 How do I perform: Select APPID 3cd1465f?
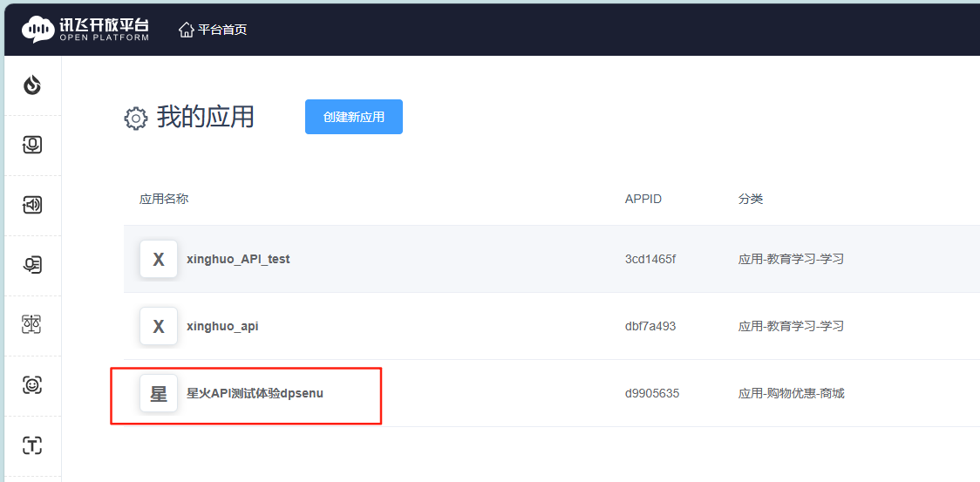pyautogui.click(x=650, y=259)
